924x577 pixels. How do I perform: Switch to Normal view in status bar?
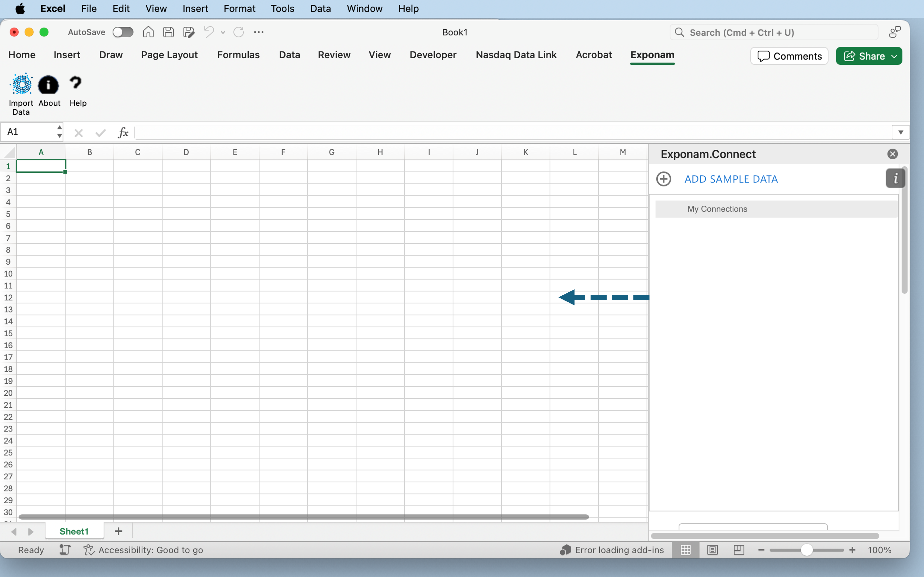685,550
